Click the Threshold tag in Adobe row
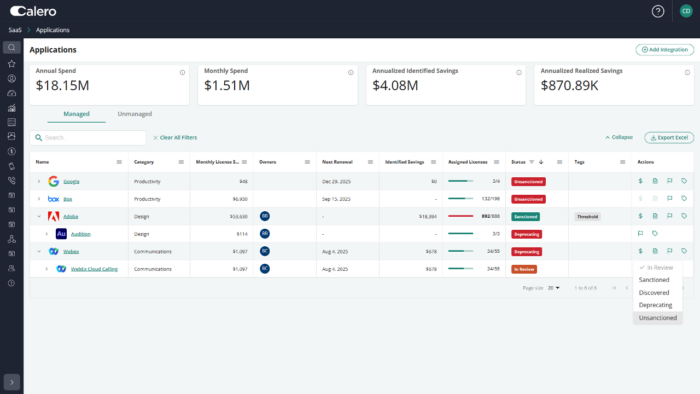This screenshot has width=700, height=394. 587,216
